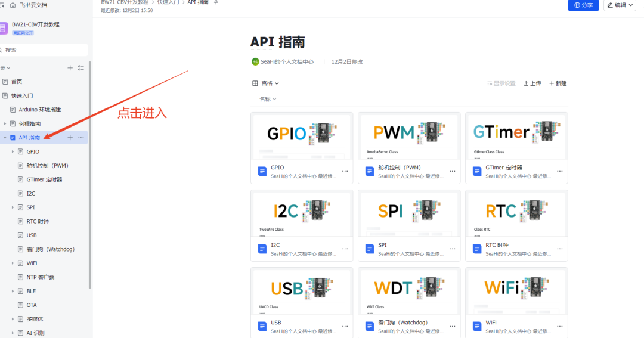The height and width of the screenshot is (338, 644).
Task: Open the GPIO card thumbnail
Action: coord(302,137)
